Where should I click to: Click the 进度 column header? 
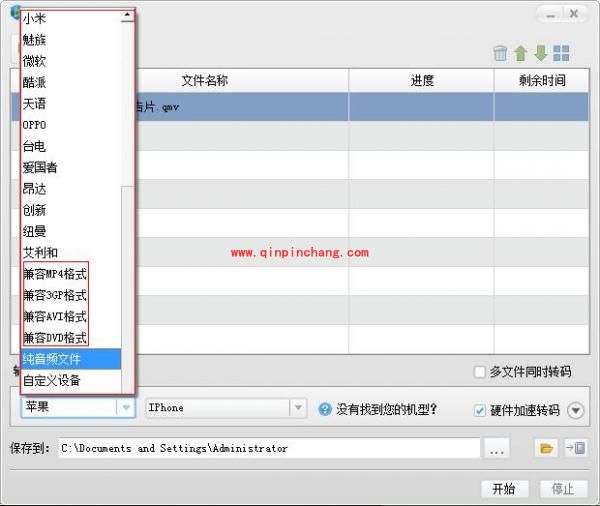(421, 81)
